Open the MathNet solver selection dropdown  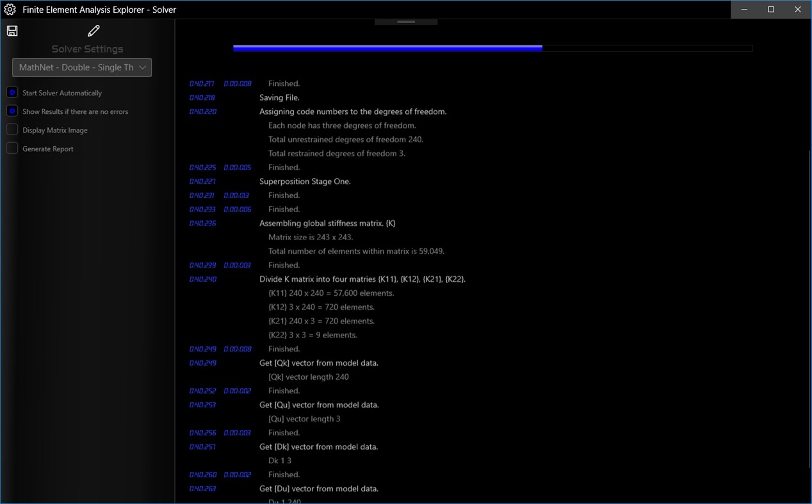pyautogui.click(x=81, y=67)
